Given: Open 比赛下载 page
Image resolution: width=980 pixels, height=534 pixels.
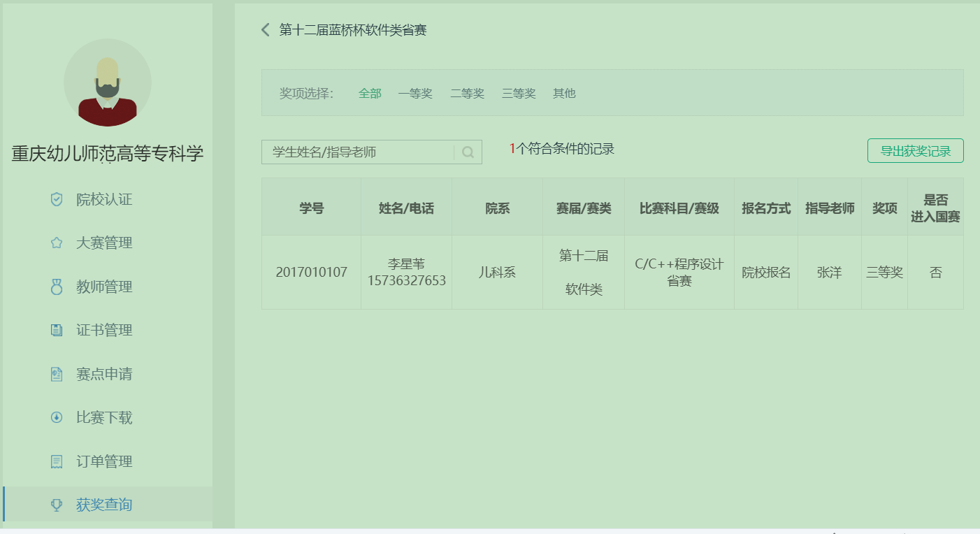Looking at the screenshot, I should pyautogui.click(x=104, y=418).
